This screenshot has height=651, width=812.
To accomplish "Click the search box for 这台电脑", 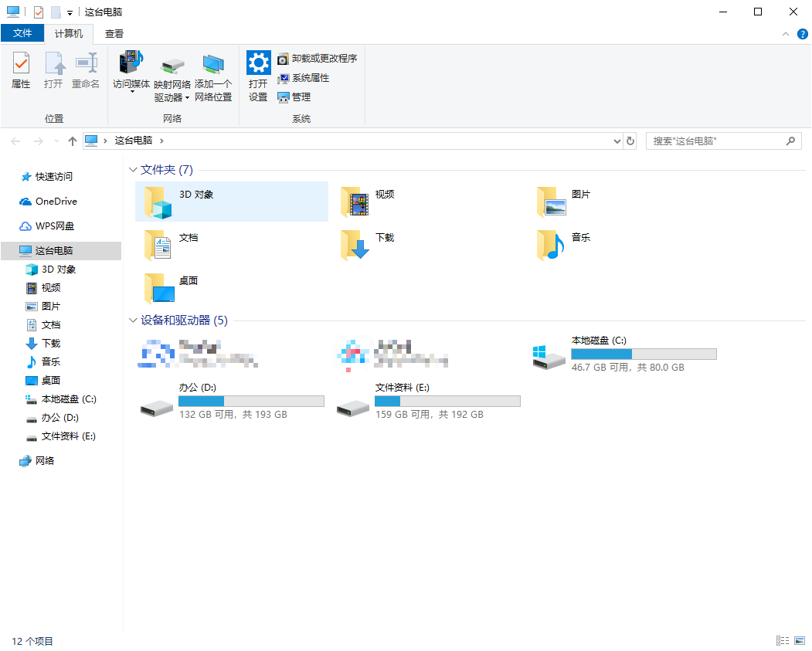I will click(x=719, y=141).
